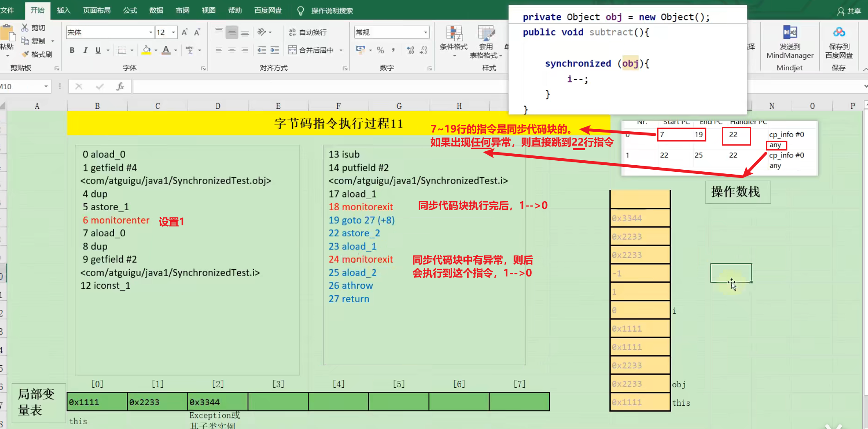Open the font name 宋体 dropdown
The width and height of the screenshot is (868, 429).
(x=151, y=32)
